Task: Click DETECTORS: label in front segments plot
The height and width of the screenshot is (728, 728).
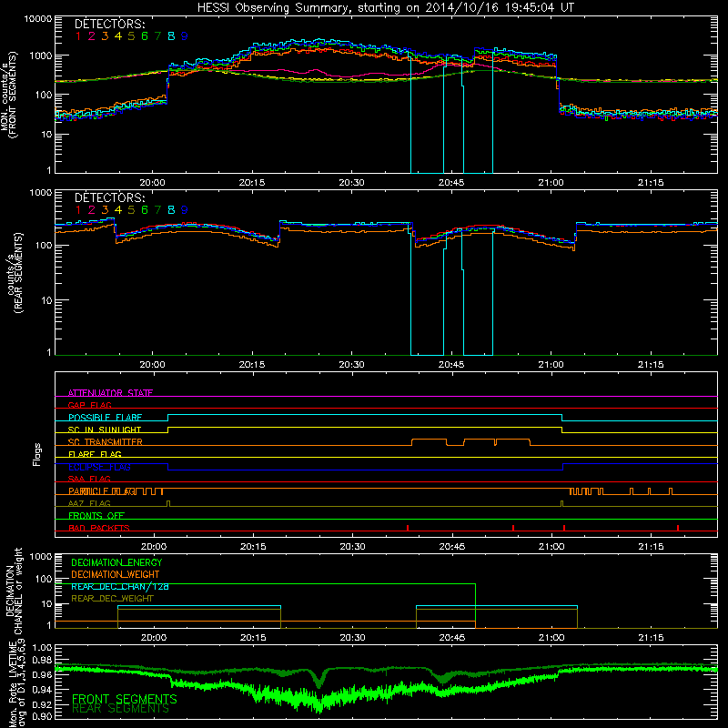Action: coord(109,24)
